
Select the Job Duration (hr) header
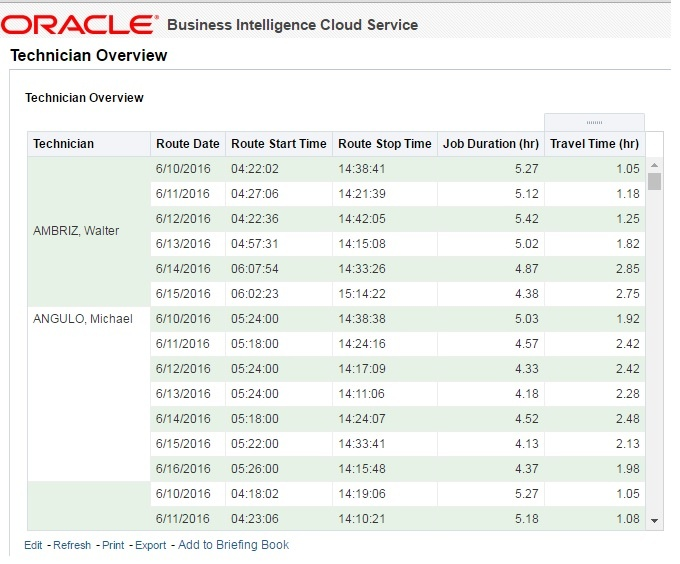point(491,144)
